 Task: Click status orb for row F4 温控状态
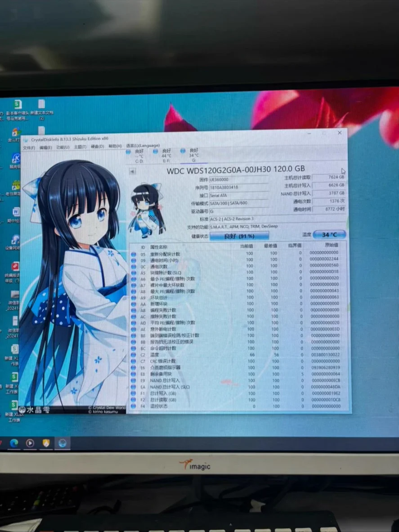133,406
